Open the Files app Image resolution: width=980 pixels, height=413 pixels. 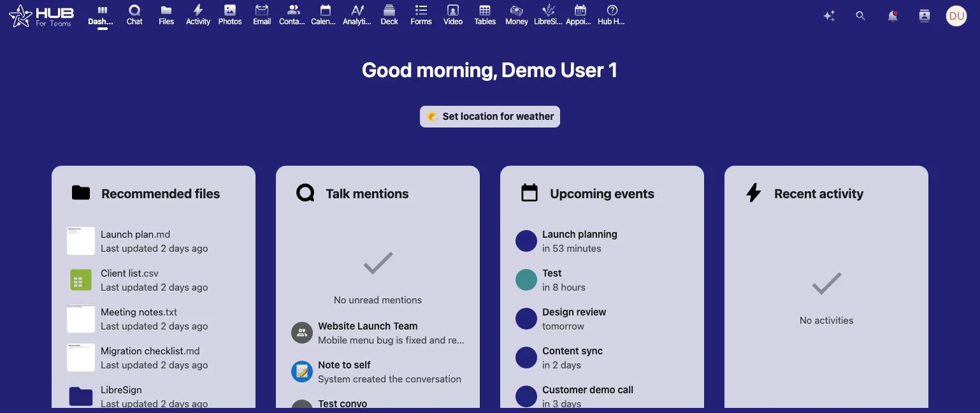(x=166, y=15)
